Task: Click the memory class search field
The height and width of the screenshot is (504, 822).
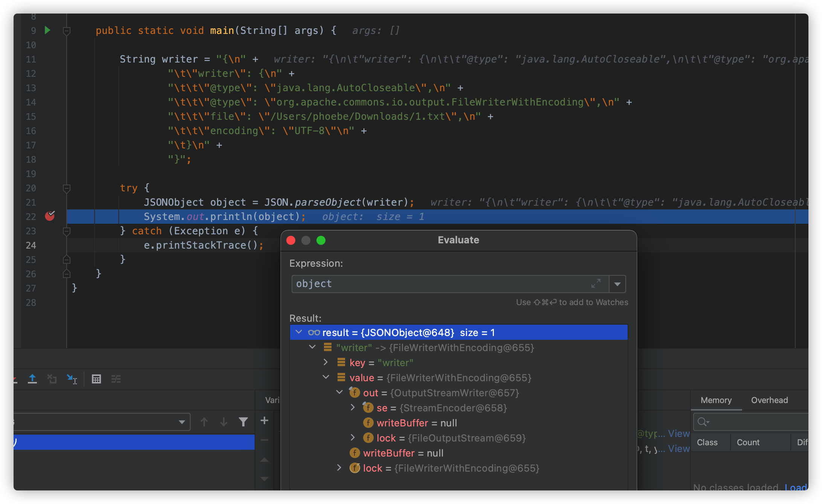Action: pos(752,422)
